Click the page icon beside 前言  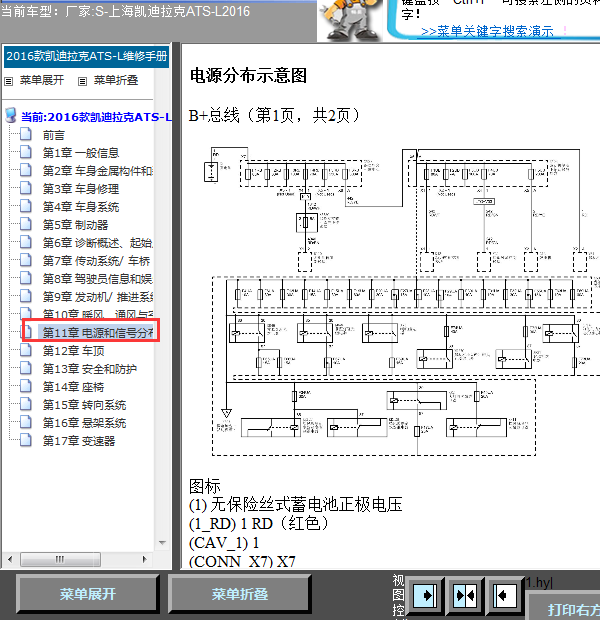[x=26, y=135]
